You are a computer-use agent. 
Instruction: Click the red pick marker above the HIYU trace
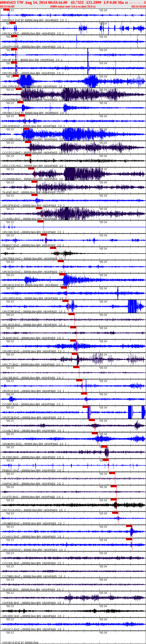[129, 526]
